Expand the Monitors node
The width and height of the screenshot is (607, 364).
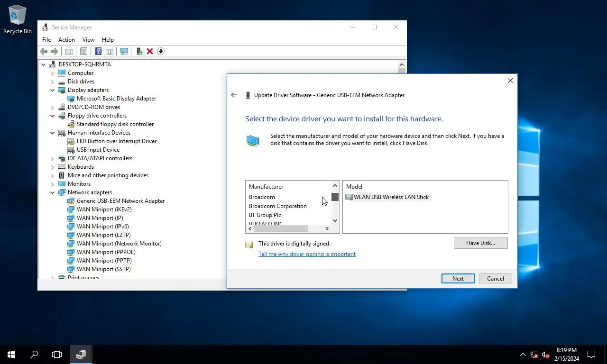(53, 184)
